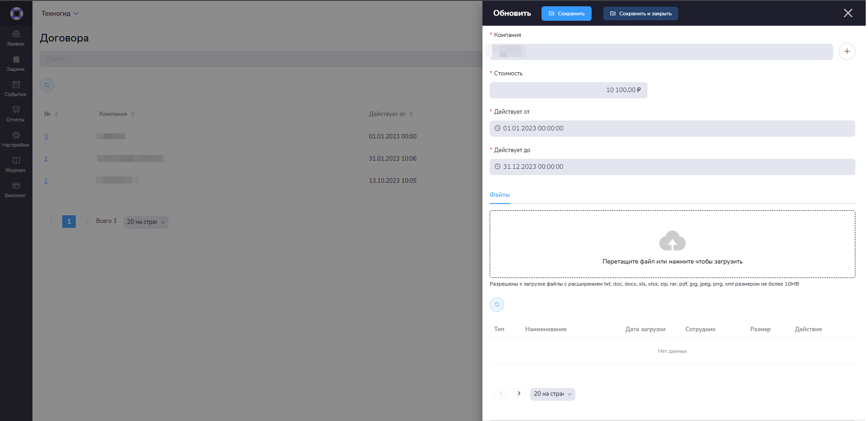The width and height of the screenshot is (868, 421).
Task: Go to previous page of contracts list
Action: (51, 221)
